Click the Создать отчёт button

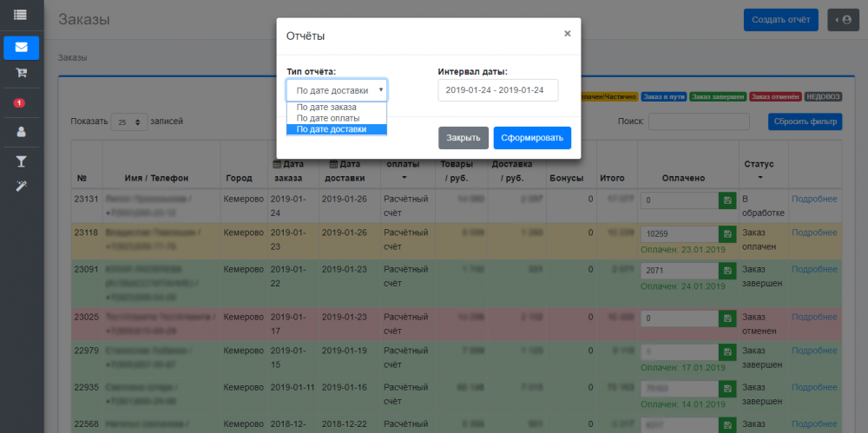tap(780, 20)
